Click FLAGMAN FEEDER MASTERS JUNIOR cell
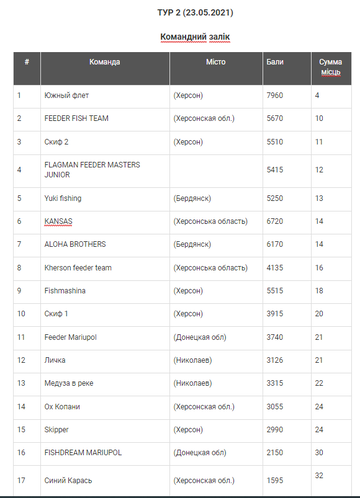Screen dimensions: 360x498 (105, 170)
